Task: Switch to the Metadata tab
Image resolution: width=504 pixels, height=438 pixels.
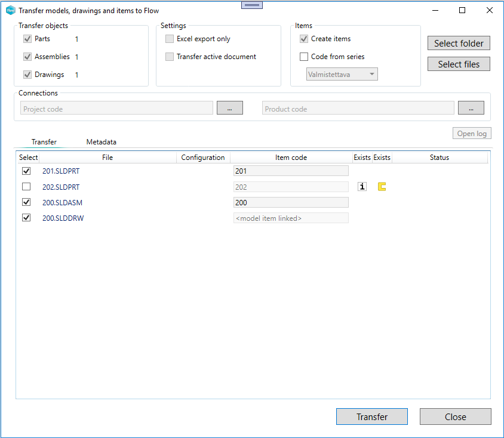Action: point(102,142)
